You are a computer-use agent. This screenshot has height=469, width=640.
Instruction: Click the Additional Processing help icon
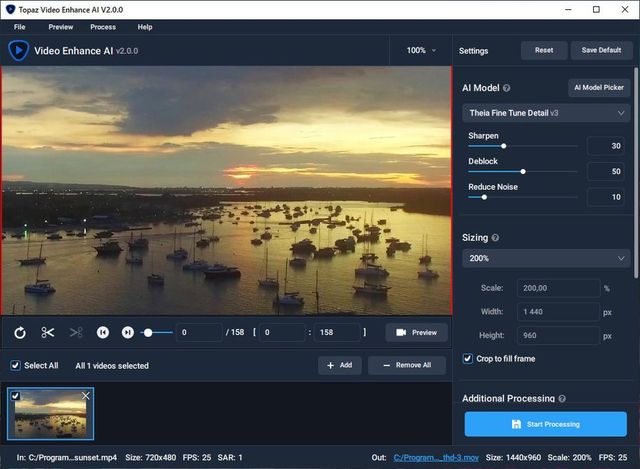coord(562,399)
